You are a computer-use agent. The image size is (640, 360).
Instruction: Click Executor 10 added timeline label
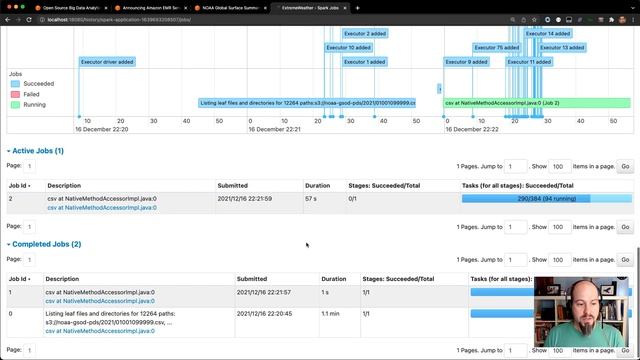tap(349, 48)
